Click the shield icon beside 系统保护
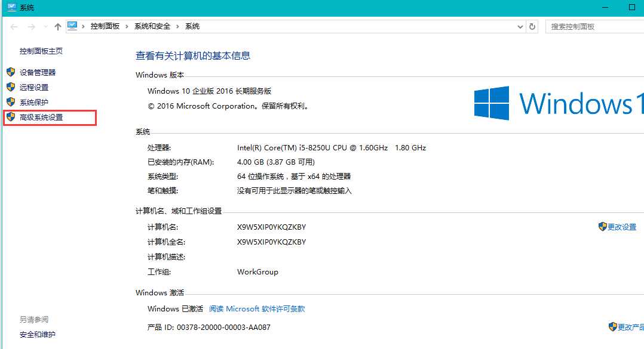The width and height of the screenshot is (644, 349). tap(11, 101)
